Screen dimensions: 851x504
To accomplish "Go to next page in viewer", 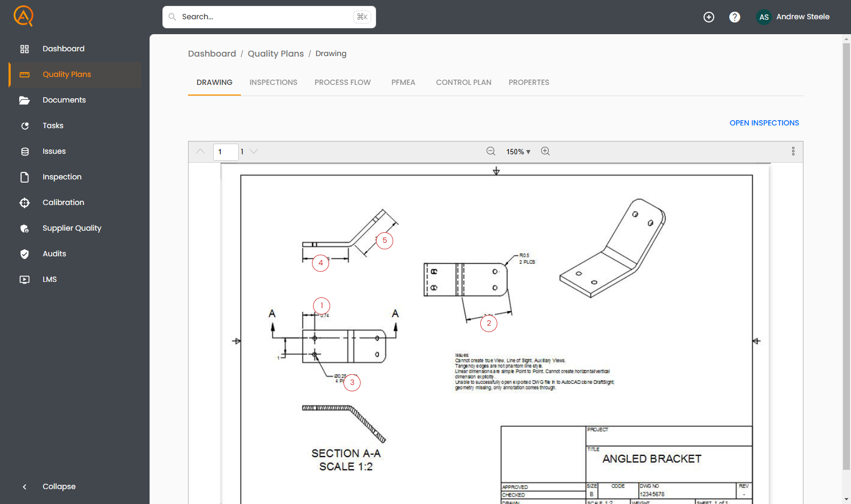I will (x=254, y=152).
